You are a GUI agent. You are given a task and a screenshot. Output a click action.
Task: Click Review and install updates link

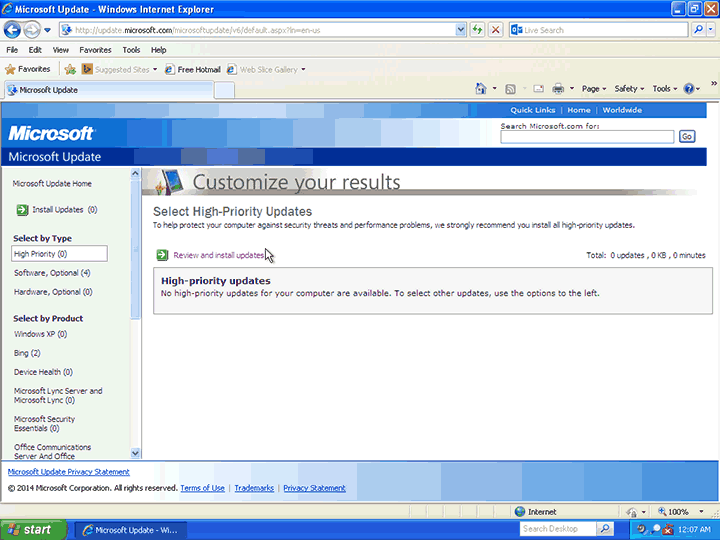coord(219,255)
